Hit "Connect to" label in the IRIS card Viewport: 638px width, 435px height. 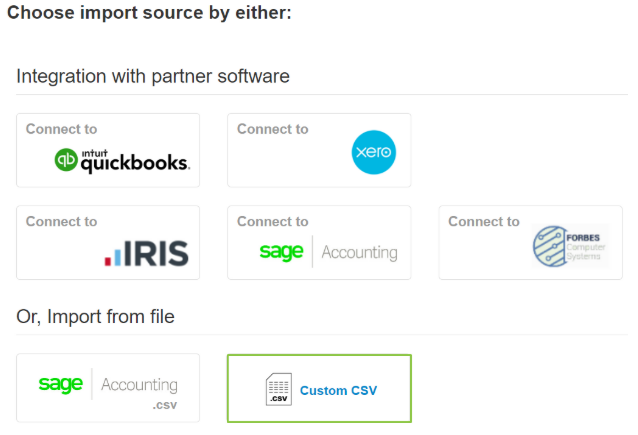tap(61, 222)
